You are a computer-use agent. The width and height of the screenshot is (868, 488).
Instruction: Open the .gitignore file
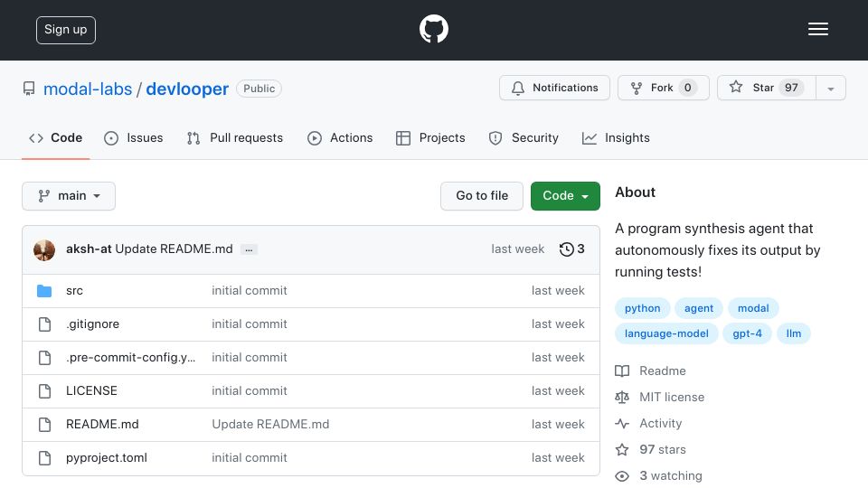(92, 324)
